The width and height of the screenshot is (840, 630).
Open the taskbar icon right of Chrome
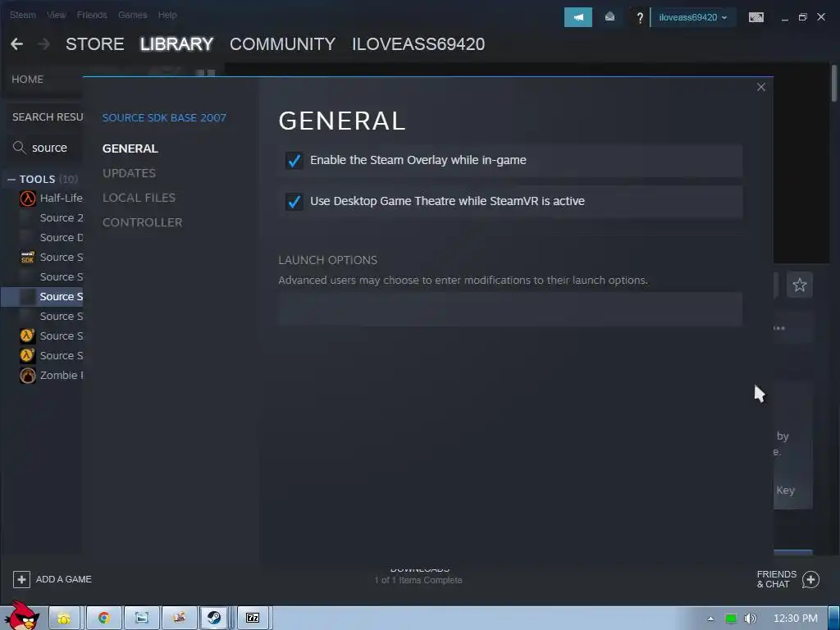(141, 618)
